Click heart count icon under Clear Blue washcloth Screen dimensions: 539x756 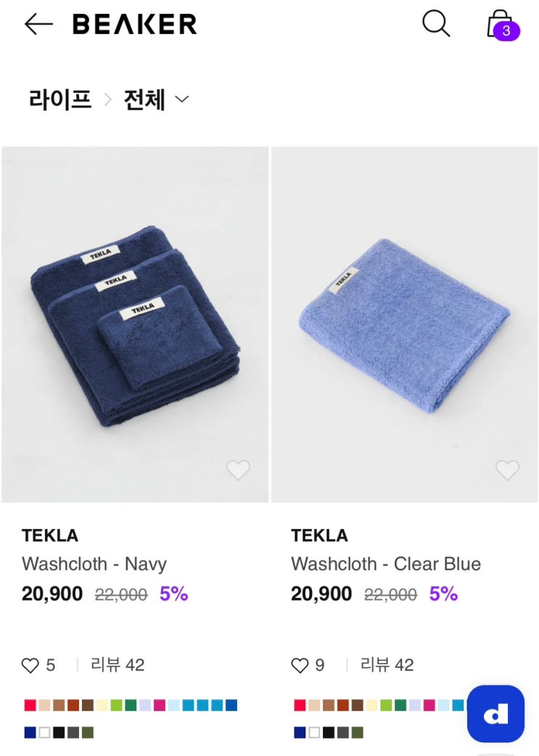[x=300, y=665]
